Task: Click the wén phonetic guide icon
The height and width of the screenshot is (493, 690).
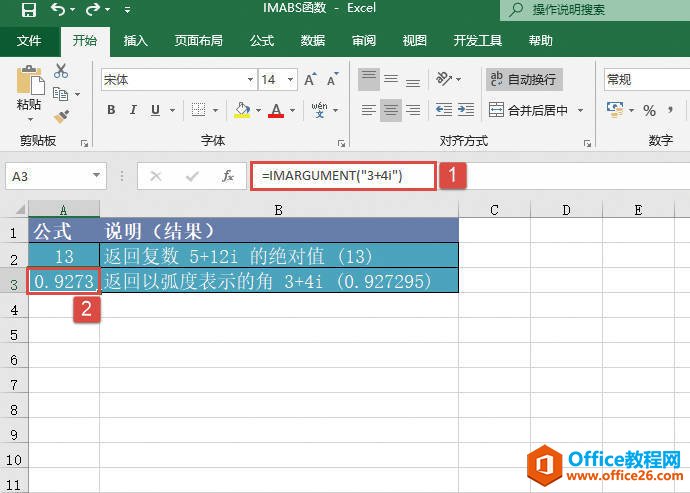Action: point(319,110)
